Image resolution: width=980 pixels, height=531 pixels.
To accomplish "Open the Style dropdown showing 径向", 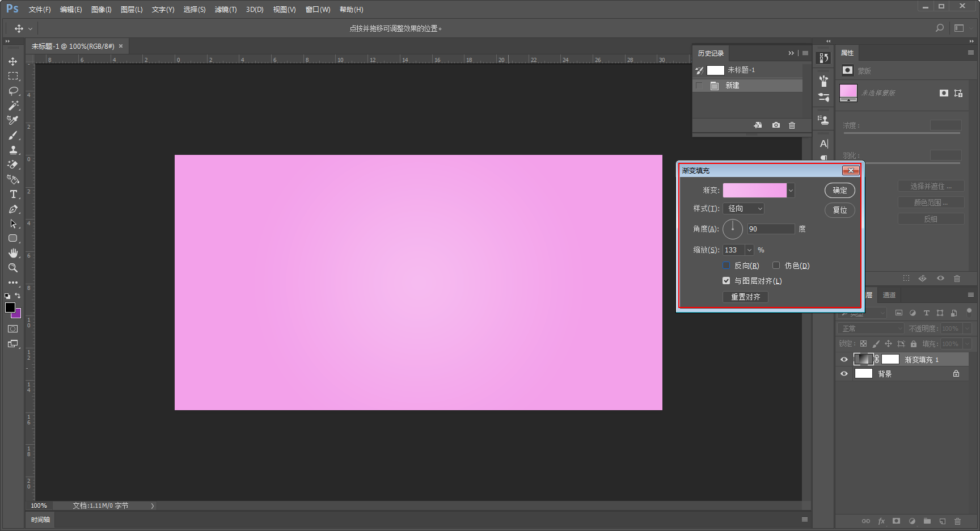I will click(744, 209).
